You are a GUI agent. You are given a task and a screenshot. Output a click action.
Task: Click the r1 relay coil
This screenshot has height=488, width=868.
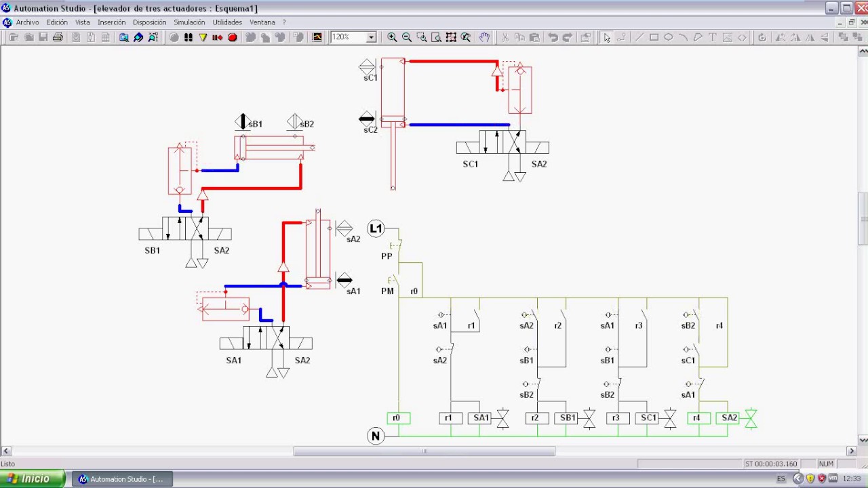pos(450,418)
